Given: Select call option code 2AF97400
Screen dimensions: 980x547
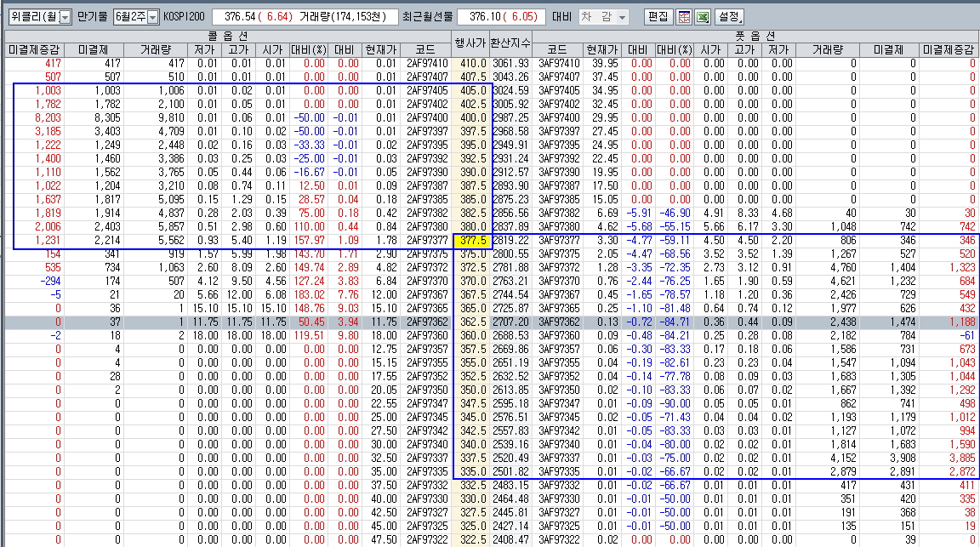Looking at the screenshot, I should coord(427,117).
